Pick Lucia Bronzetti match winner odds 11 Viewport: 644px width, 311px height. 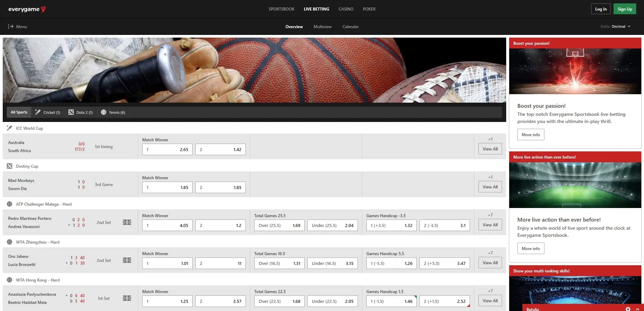[x=220, y=263]
